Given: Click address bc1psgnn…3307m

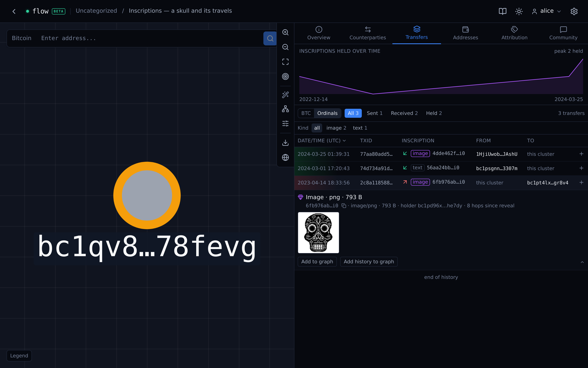Looking at the screenshot, I should tap(497, 168).
